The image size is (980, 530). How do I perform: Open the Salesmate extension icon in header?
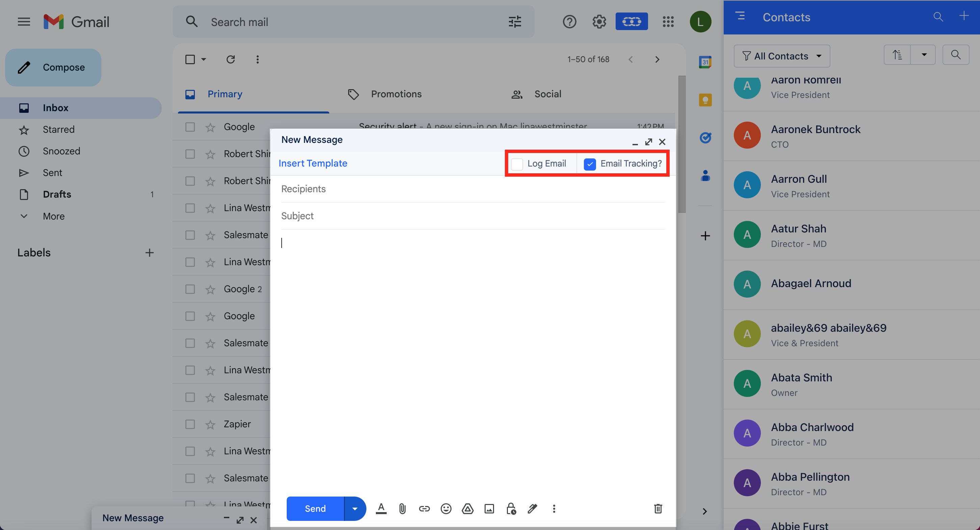(x=631, y=22)
